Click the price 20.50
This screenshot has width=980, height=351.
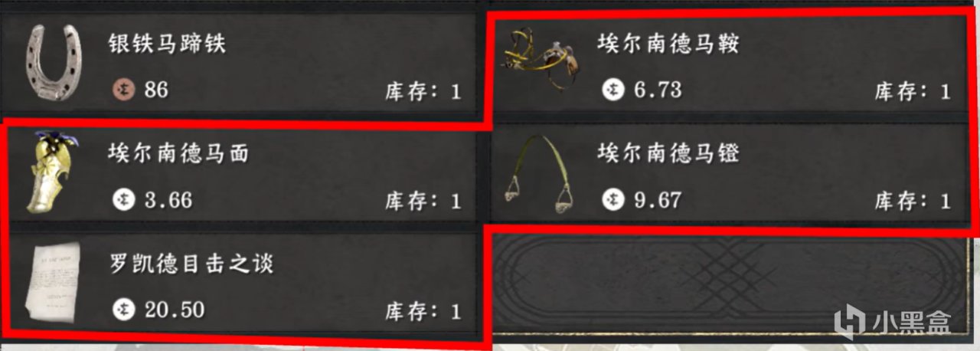tap(174, 310)
